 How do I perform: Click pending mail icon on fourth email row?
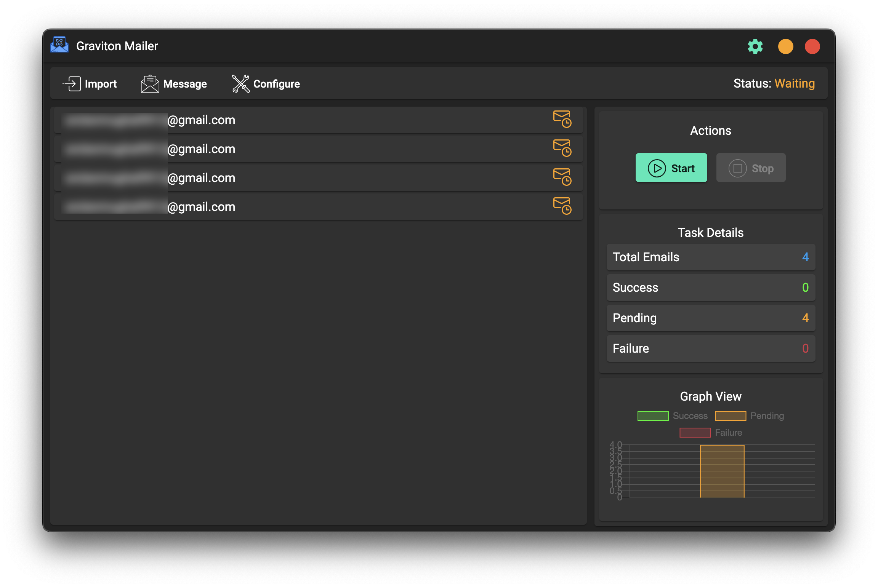coord(562,206)
